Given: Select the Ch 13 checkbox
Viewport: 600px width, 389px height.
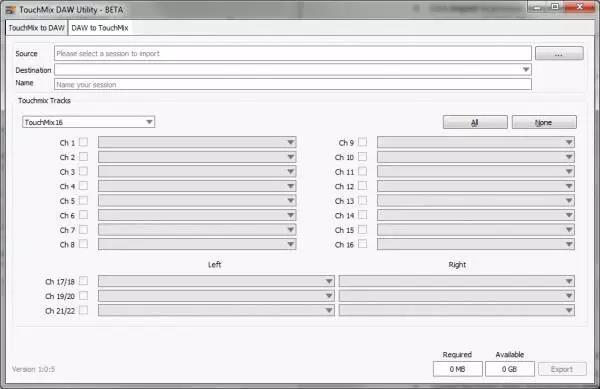Looking at the screenshot, I should 362,200.
